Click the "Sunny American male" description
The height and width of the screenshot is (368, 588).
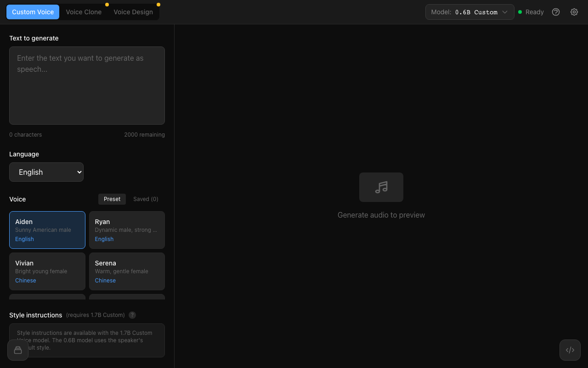[x=43, y=230]
